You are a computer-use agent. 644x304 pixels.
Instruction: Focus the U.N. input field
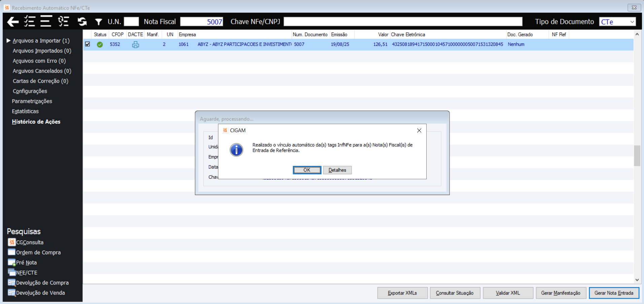coord(131,22)
